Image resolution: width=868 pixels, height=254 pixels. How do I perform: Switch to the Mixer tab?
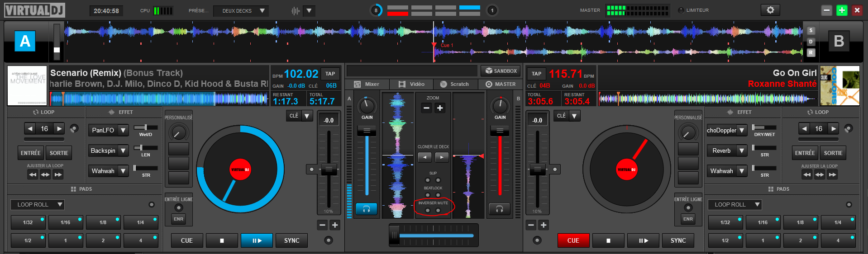point(367,84)
